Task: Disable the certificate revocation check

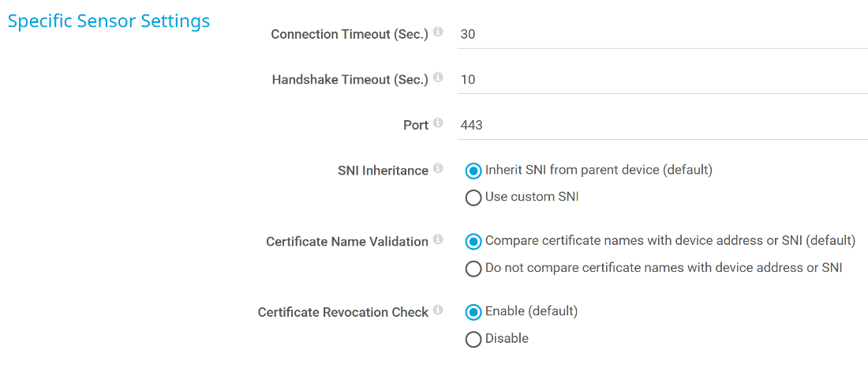Action: 473,339
